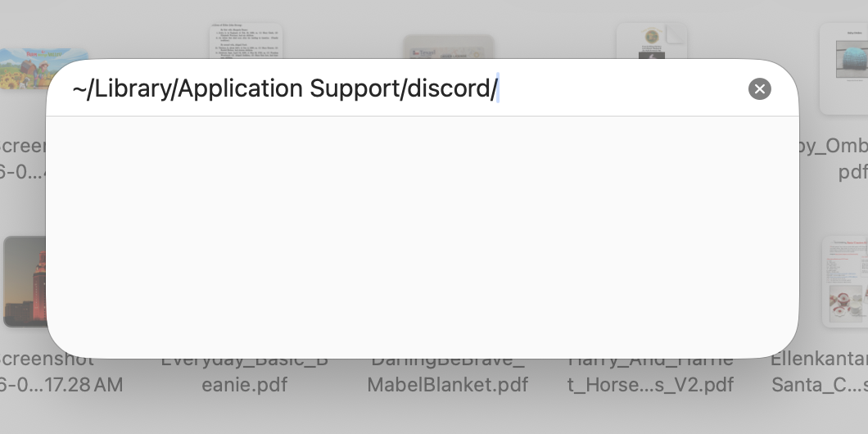Place cursor on the word discord in path
Screen dimensions: 868x434
pyautogui.click(x=449, y=88)
